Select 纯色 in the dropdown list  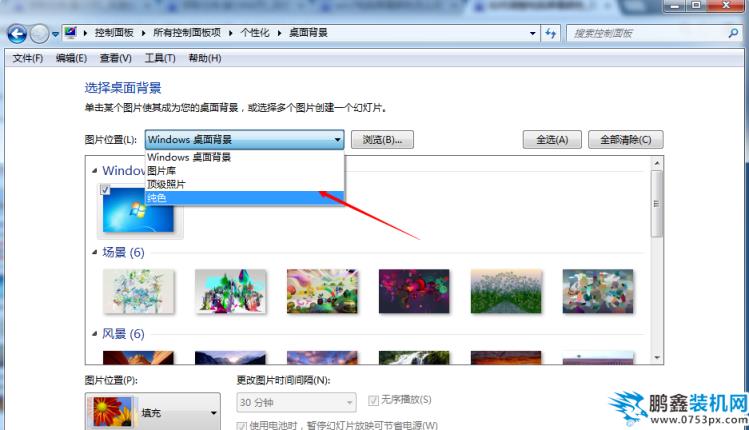pos(244,198)
